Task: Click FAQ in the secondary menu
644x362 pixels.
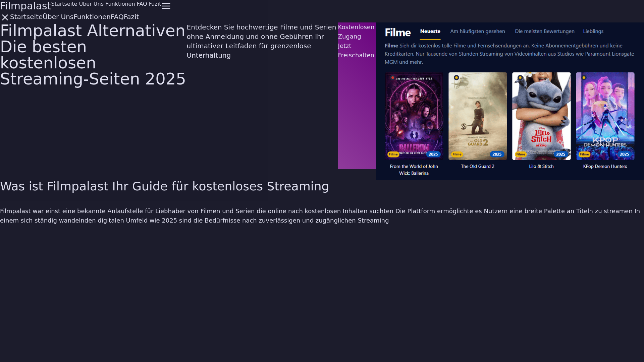Action: [x=117, y=17]
